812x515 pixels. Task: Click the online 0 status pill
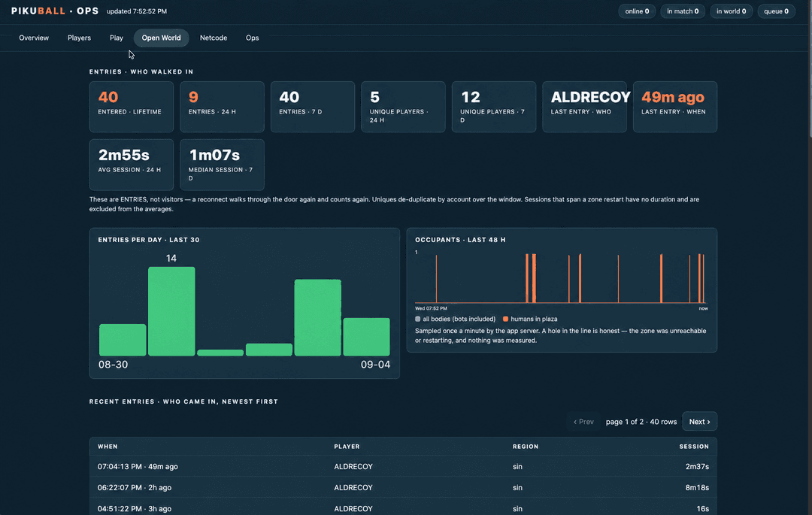tap(637, 11)
